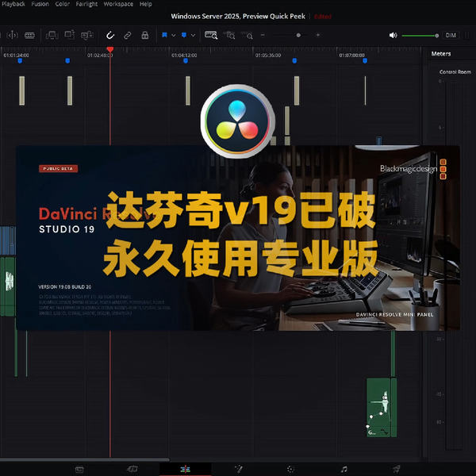Open the Color menu
The width and height of the screenshot is (476, 476).
(63, 4)
